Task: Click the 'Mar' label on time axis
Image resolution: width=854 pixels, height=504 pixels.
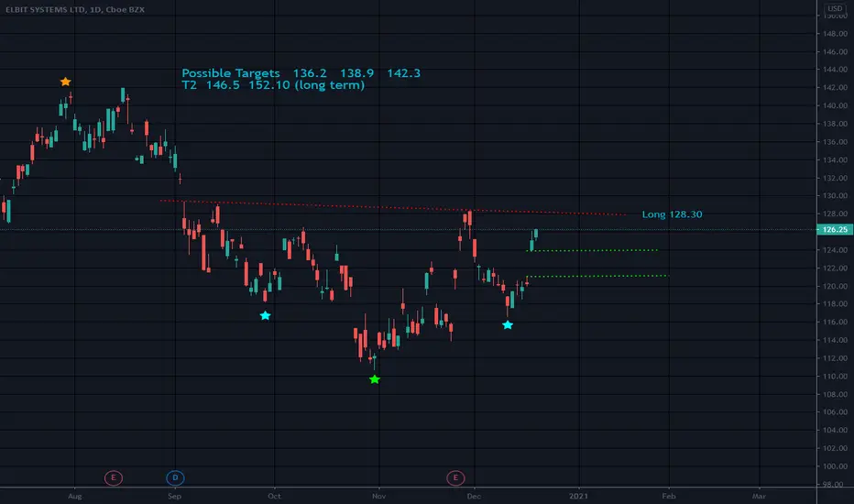Action: 759,496
